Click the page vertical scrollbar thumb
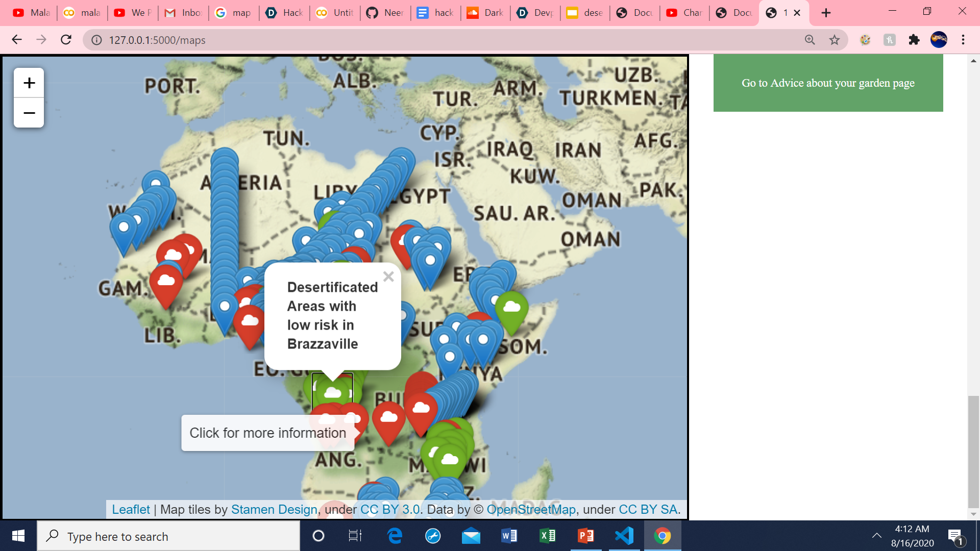 [973, 452]
